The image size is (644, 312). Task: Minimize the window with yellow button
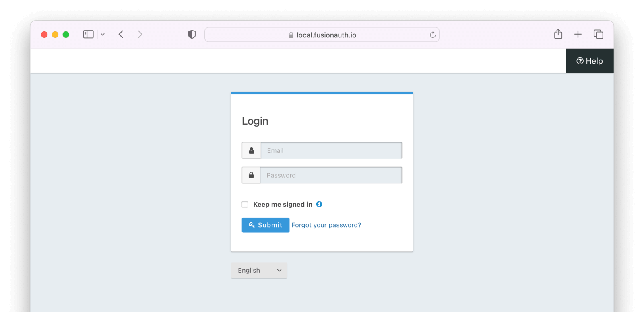(x=55, y=35)
